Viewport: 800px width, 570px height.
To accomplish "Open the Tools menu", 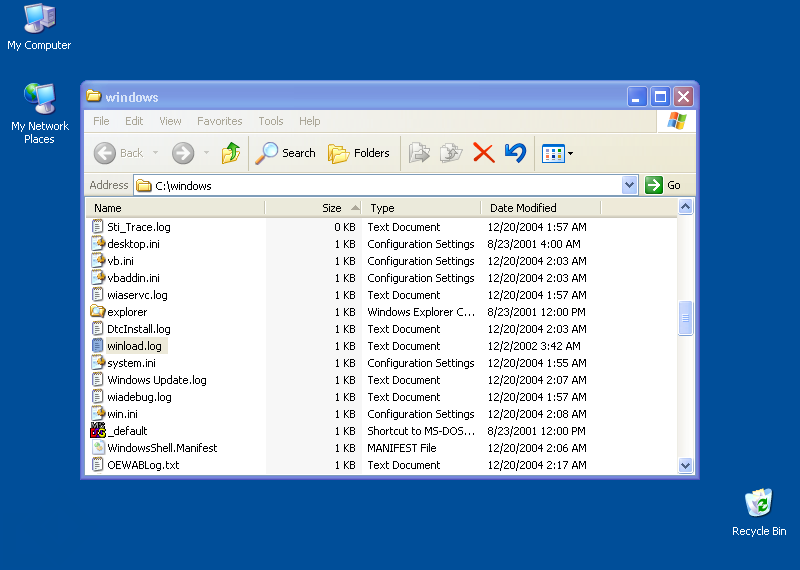I will 270,121.
